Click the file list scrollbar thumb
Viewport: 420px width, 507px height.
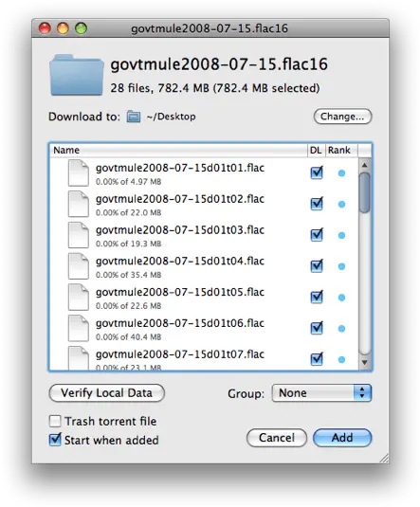[x=364, y=192]
